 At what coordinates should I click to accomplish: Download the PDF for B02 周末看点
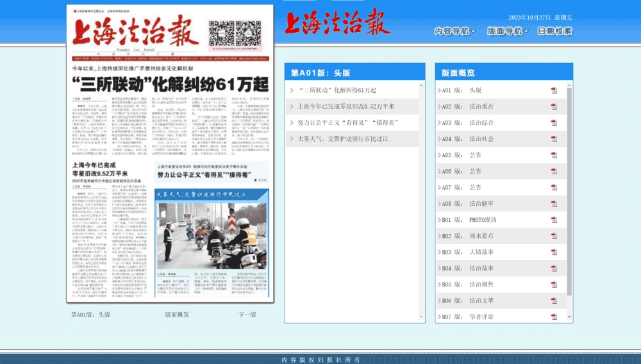(x=554, y=236)
